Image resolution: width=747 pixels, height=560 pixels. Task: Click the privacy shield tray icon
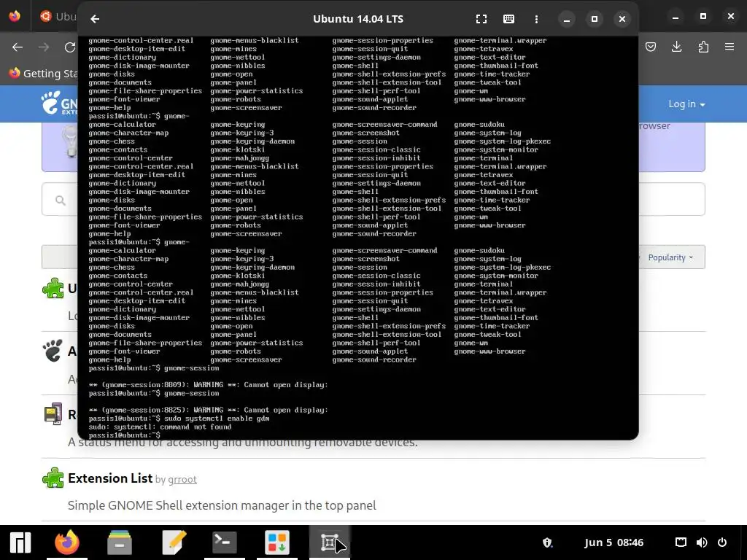[x=547, y=542]
